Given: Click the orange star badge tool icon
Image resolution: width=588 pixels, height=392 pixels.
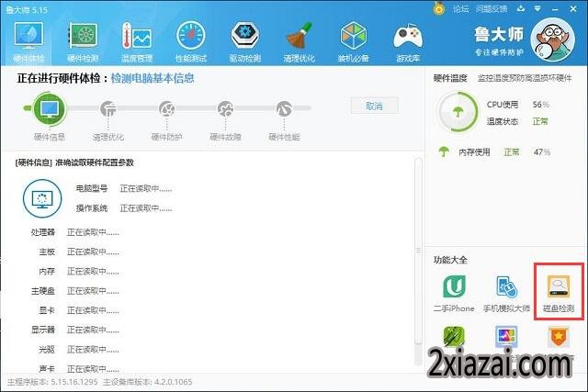Looking at the screenshot, I should (x=559, y=336).
